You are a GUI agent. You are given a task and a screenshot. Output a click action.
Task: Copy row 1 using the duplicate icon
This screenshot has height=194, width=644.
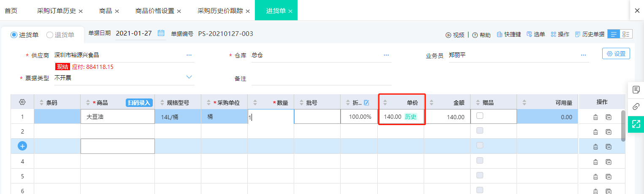tap(609, 117)
